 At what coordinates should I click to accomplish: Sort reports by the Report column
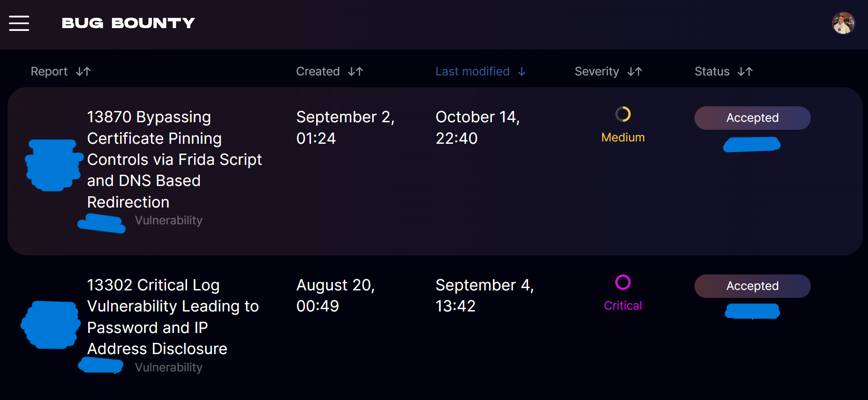pos(49,72)
